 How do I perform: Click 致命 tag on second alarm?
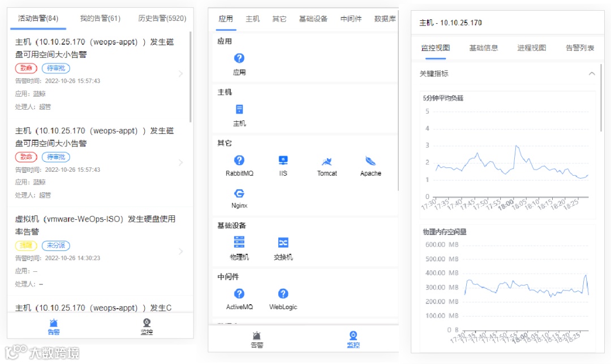click(x=26, y=157)
